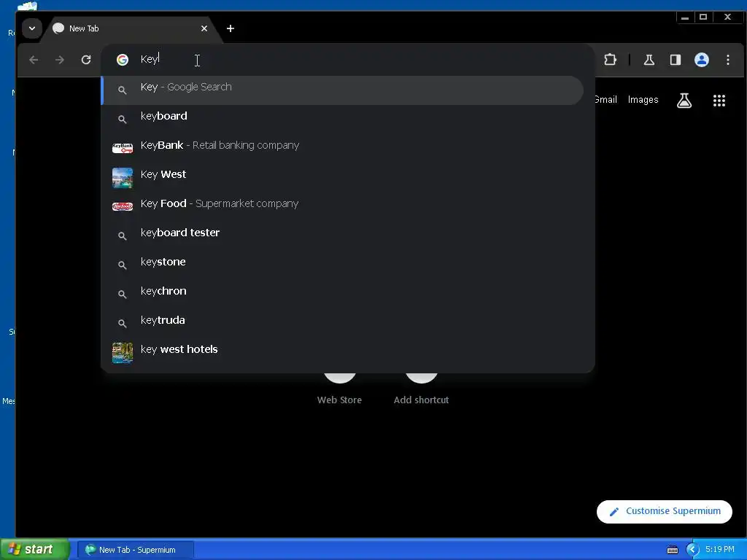Open the Gmail link
The width and height of the screenshot is (747, 560).
(x=605, y=99)
